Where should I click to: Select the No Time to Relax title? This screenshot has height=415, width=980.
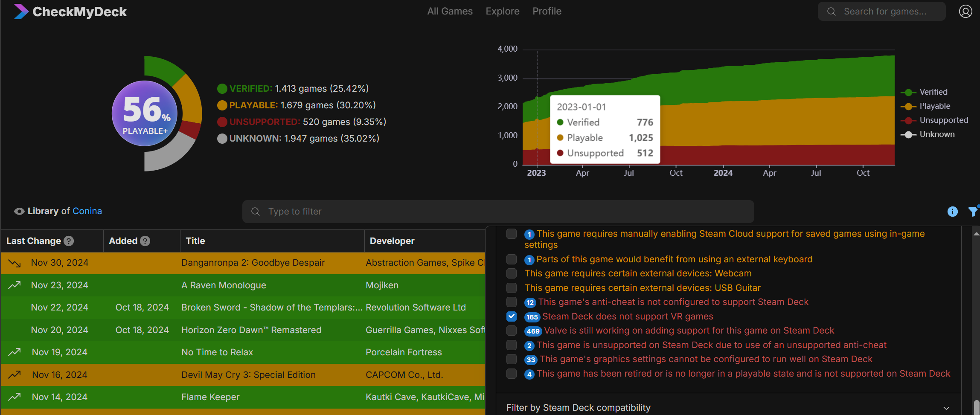pyautogui.click(x=217, y=352)
